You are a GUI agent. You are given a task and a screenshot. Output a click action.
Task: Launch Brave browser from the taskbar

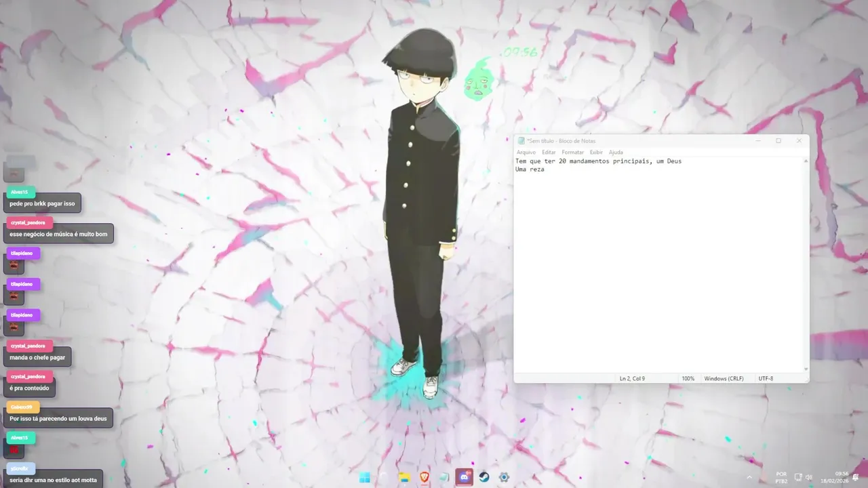(425, 477)
